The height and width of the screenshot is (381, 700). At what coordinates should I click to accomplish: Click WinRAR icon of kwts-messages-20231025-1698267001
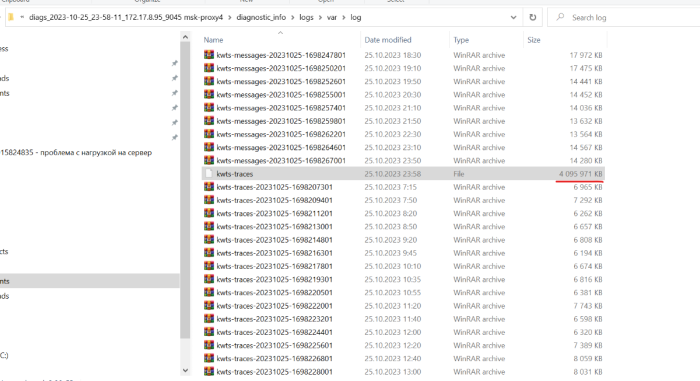coord(208,160)
